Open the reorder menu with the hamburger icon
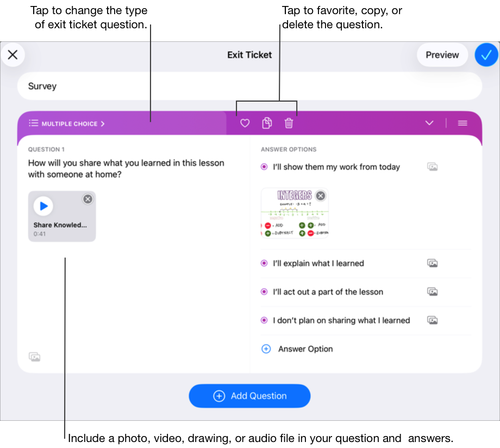Image resolution: width=500 pixels, height=448 pixels. [x=462, y=123]
